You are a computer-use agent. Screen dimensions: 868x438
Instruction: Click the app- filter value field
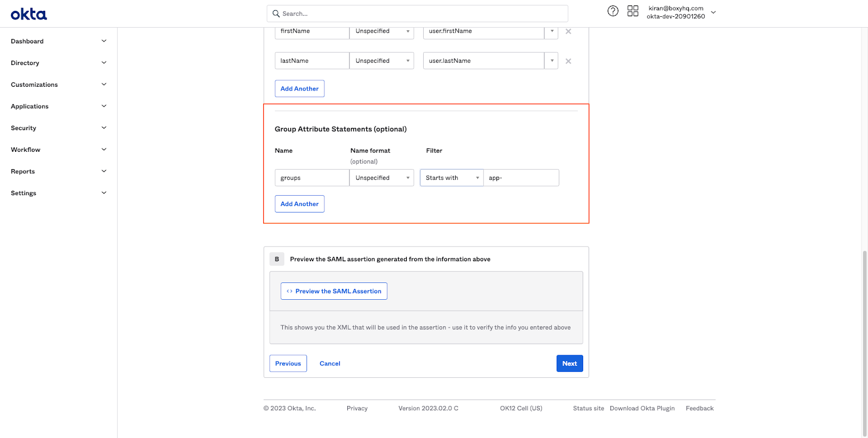coord(521,178)
